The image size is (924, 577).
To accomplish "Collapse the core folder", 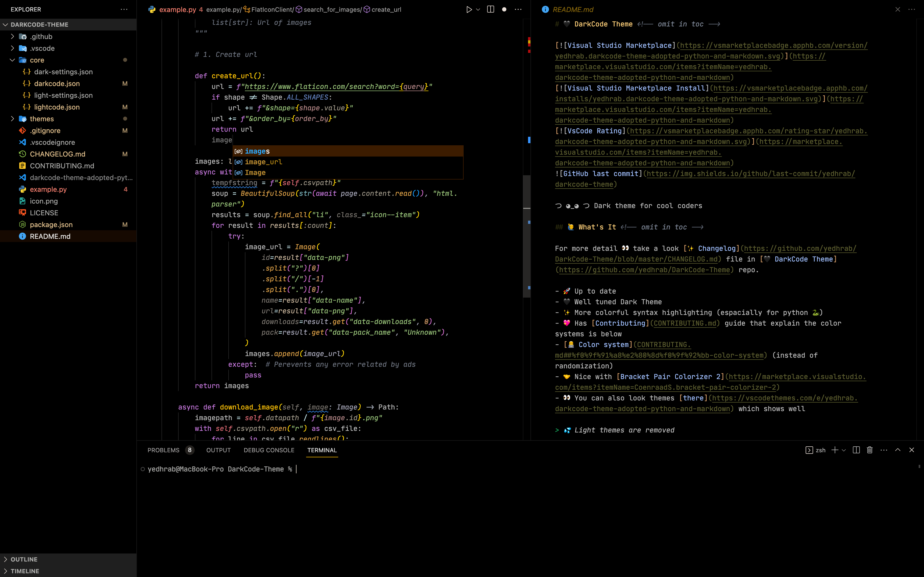I will pos(37,60).
